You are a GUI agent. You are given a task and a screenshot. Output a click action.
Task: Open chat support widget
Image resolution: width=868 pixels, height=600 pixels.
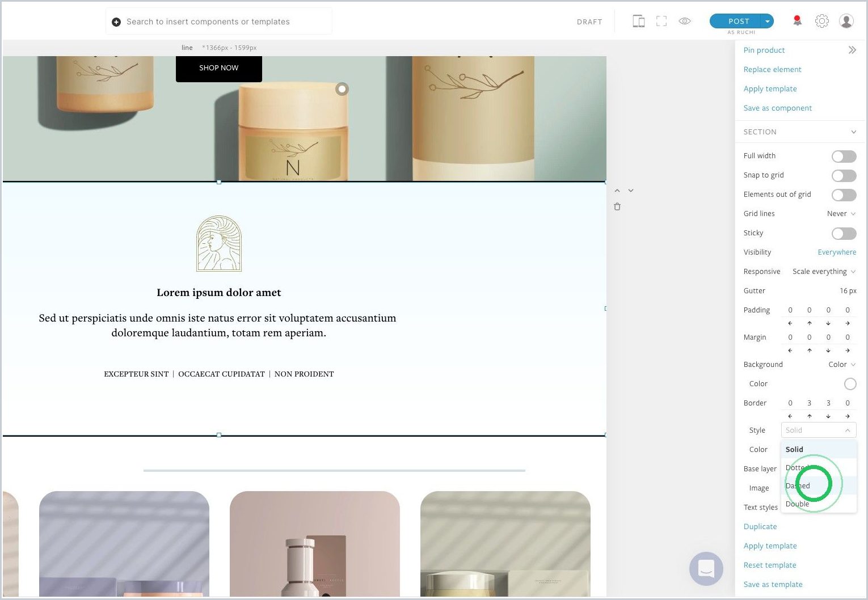[x=706, y=568]
